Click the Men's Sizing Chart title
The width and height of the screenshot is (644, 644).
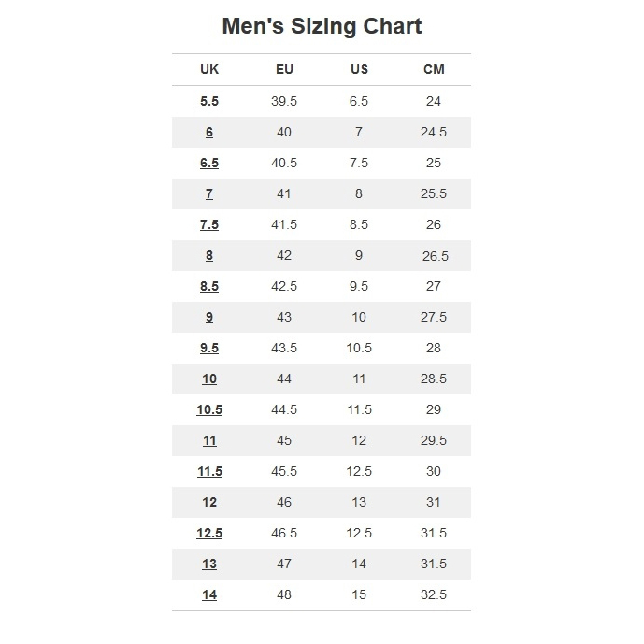point(322,26)
